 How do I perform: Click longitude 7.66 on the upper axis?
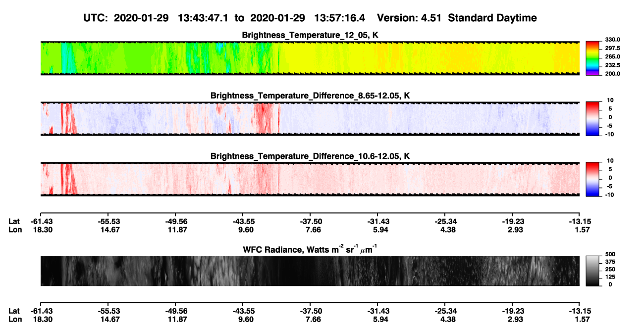tap(314, 230)
